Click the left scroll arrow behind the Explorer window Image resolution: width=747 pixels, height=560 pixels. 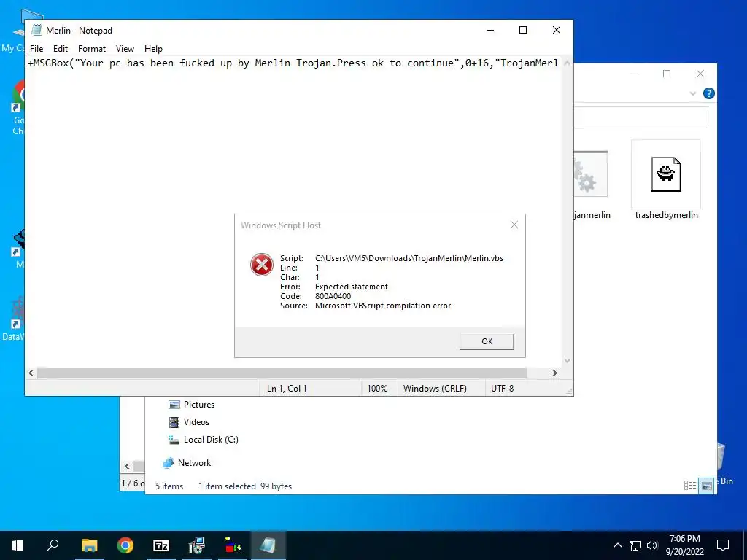tap(127, 466)
